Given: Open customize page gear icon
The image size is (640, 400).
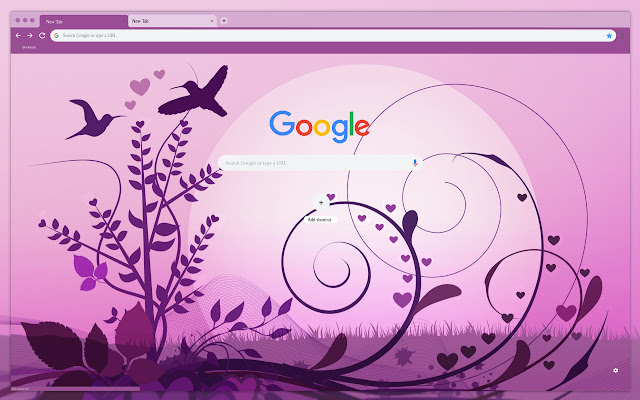Looking at the screenshot, I should (x=616, y=370).
